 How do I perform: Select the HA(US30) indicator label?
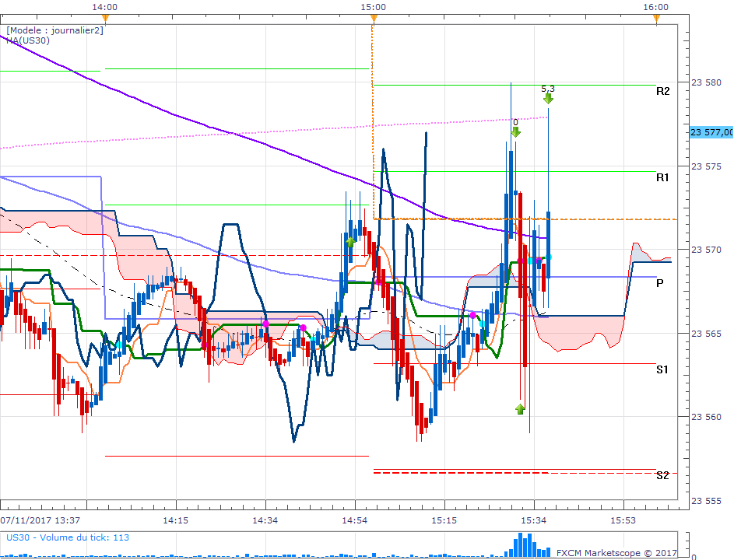[28, 40]
